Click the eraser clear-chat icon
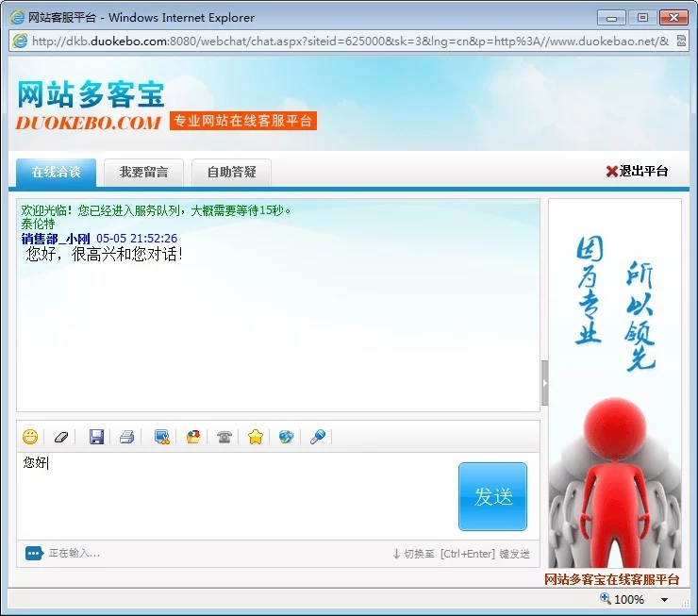The image size is (698, 616). point(61,437)
